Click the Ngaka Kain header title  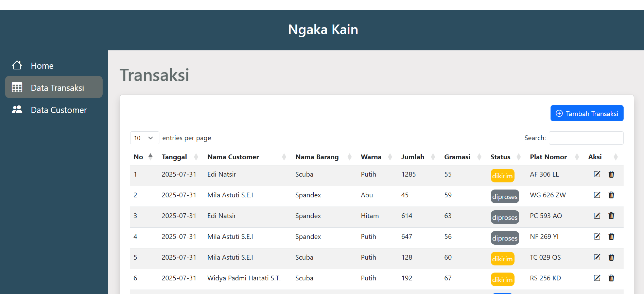[323, 30]
